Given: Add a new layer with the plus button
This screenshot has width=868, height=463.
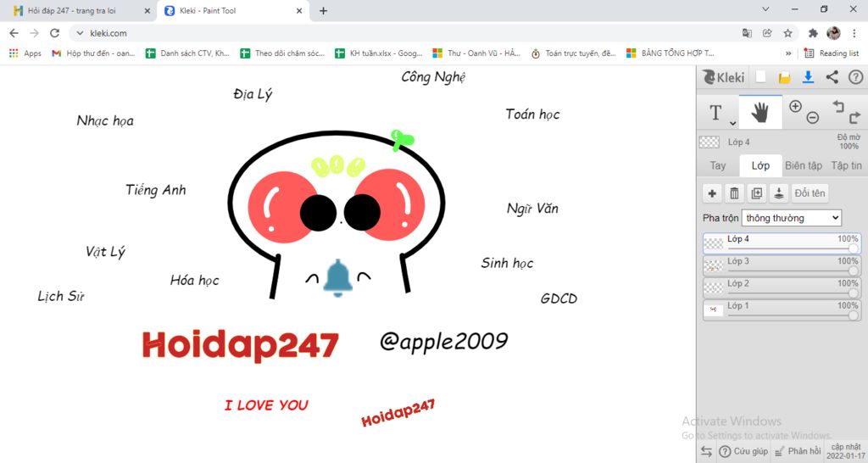Looking at the screenshot, I should [712, 193].
